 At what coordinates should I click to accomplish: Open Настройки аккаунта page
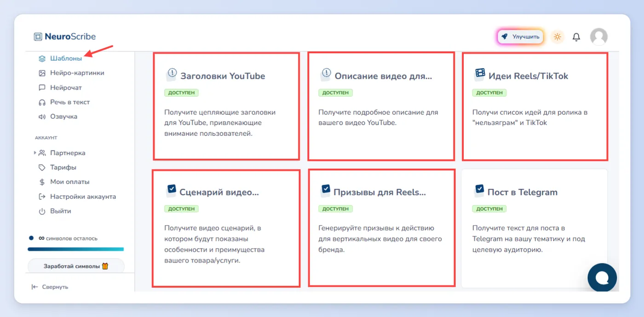[83, 197]
